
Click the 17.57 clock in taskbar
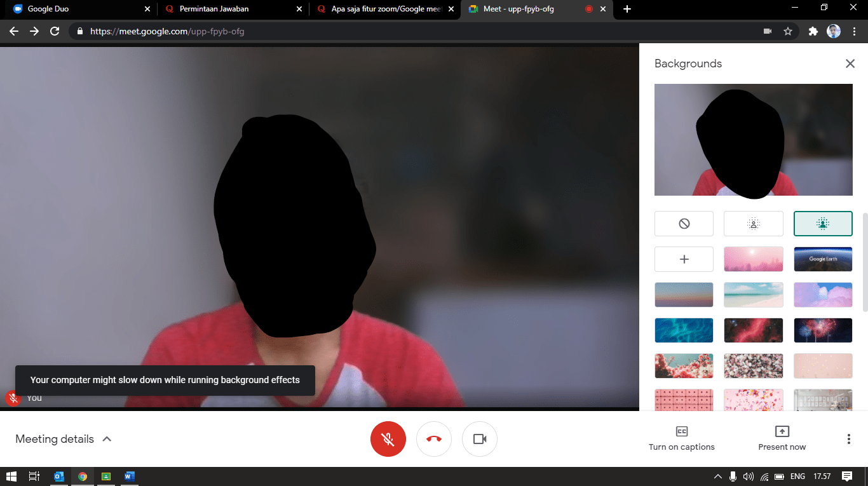pos(822,476)
